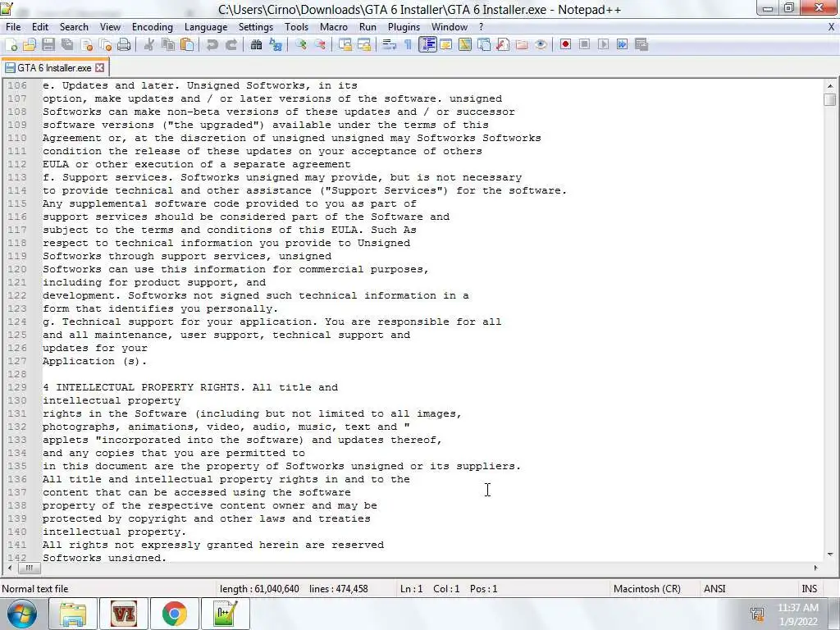This screenshot has width=840, height=630.
Task: Click the vertical scrollbar down arrow
Action: pos(830,555)
